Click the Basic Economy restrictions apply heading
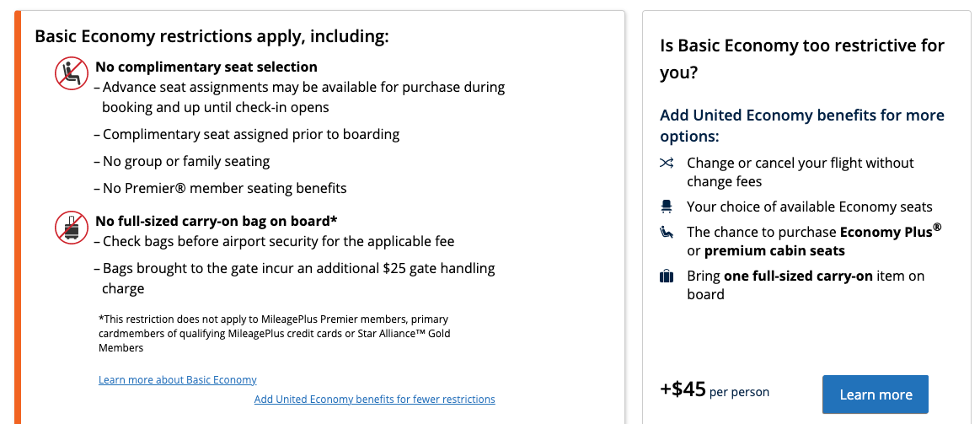This screenshot has height=424, width=980. pyautogui.click(x=212, y=37)
